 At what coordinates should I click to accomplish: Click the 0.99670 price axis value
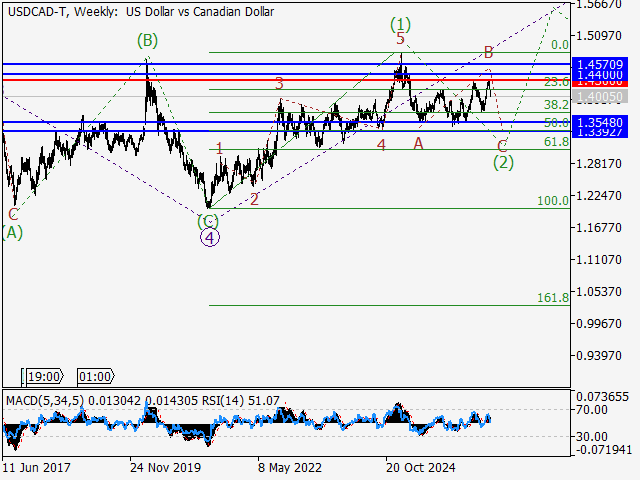[x=599, y=324]
